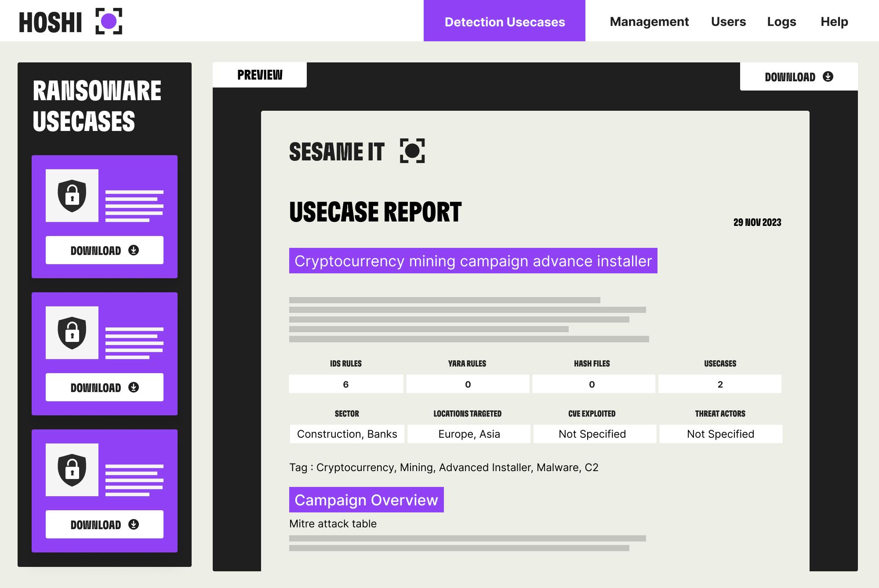The height and width of the screenshot is (588, 879).
Task: Click the Campaign Overview heading
Action: (366, 500)
